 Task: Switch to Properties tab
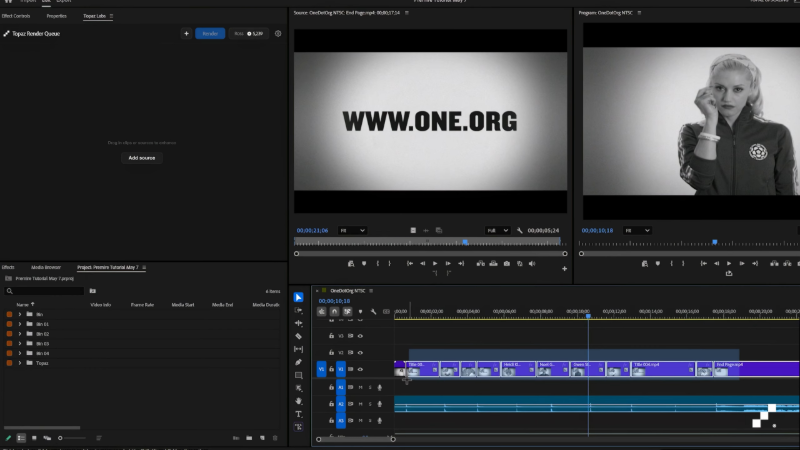[x=57, y=16]
